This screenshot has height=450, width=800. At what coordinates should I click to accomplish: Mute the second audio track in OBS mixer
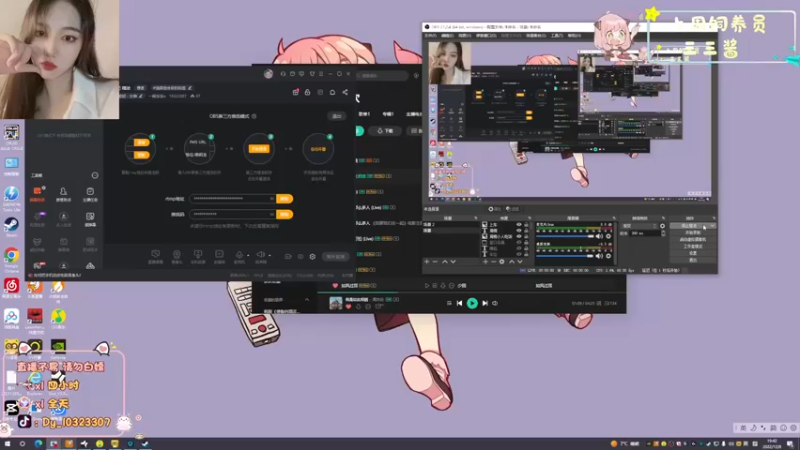[599, 256]
